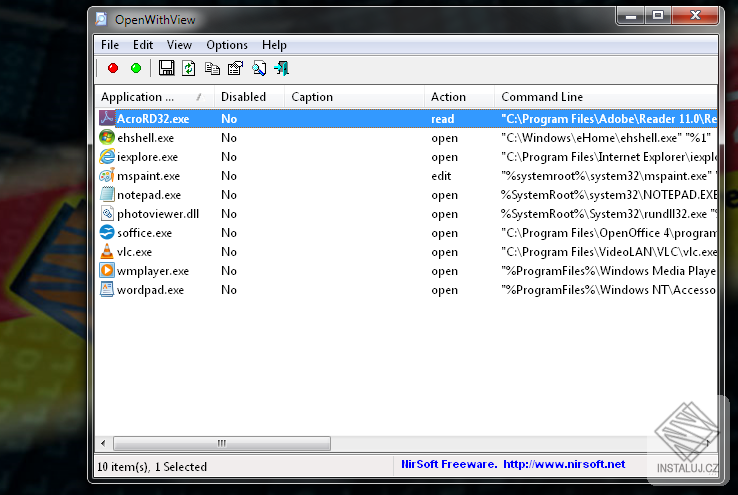The height and width of the screenshot is (495, 738).
Task: Click the Properties toolbar icon
Action: 235,69
